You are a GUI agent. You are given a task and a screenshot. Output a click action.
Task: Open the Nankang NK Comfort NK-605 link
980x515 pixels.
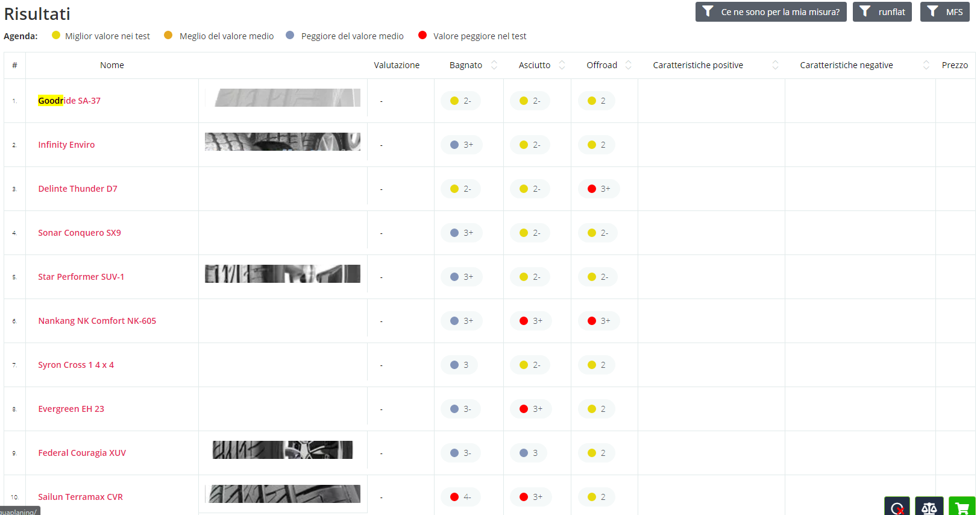97,321
